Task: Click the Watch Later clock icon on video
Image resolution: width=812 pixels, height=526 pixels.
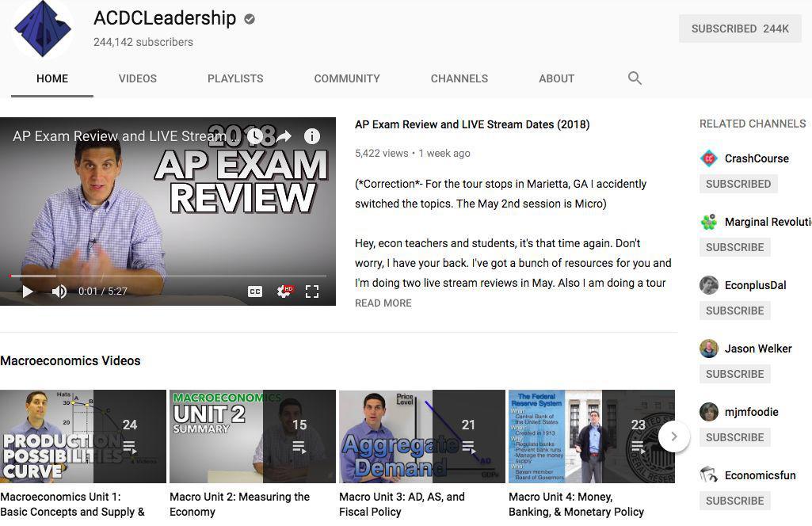Action: click(x=254, y=136)
